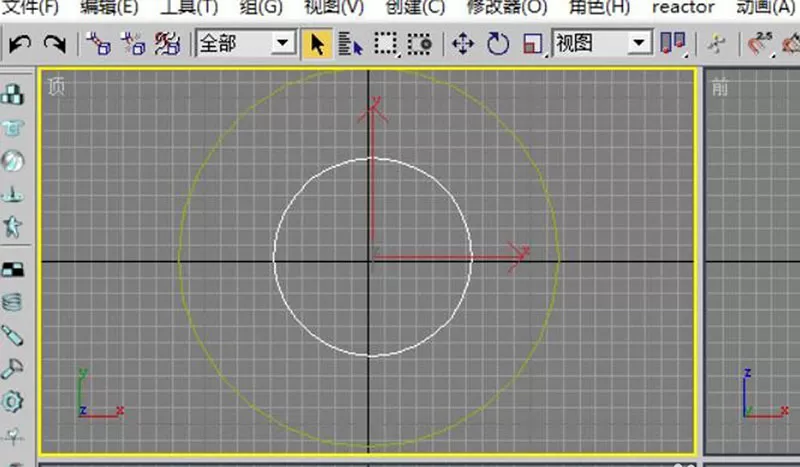Create a reactor Plane (checkered icon)
Image resolution: width=800 pixels, height=467 pixels.
point(12,269)
